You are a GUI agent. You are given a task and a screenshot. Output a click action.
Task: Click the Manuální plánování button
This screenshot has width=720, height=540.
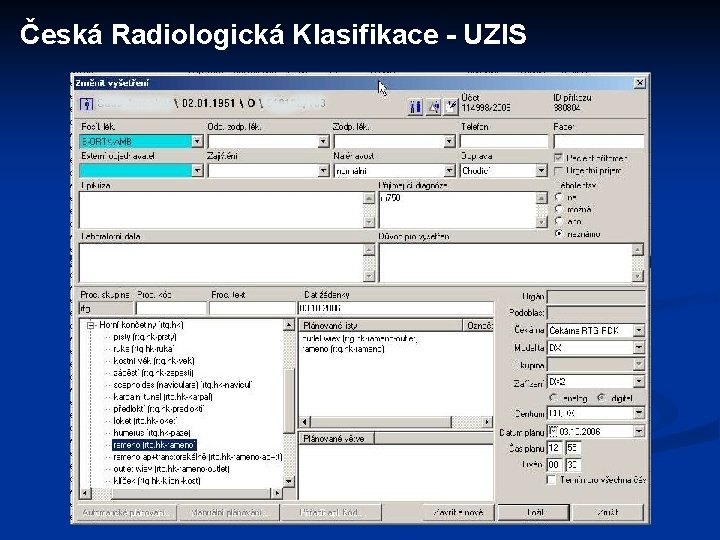[228, 512]
